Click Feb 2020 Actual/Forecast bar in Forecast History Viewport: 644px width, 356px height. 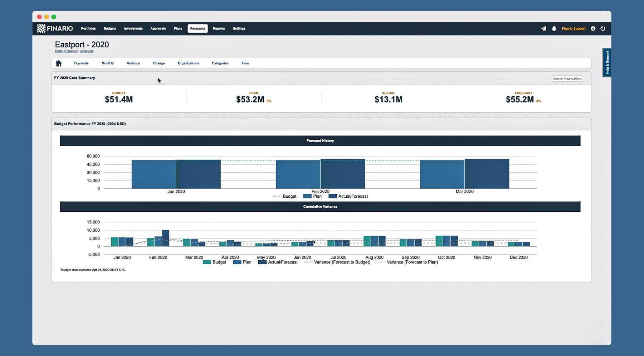click(x=343, y=174)
